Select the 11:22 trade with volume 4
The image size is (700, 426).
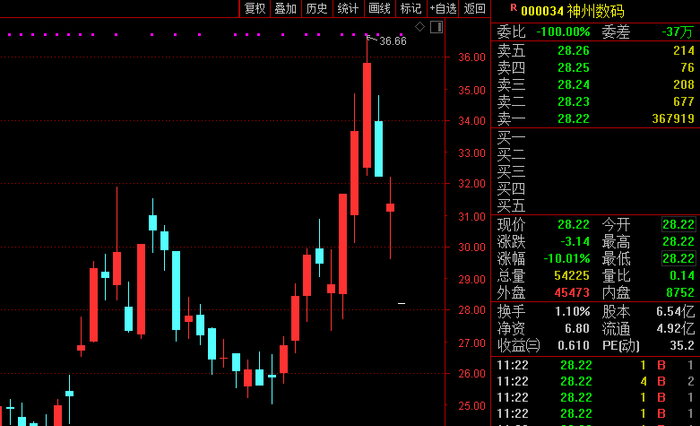[595, 381]
